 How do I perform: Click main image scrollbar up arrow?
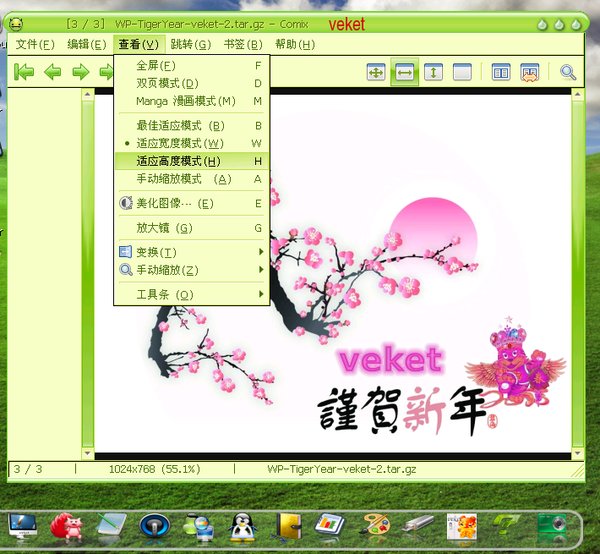coord(577,94)
